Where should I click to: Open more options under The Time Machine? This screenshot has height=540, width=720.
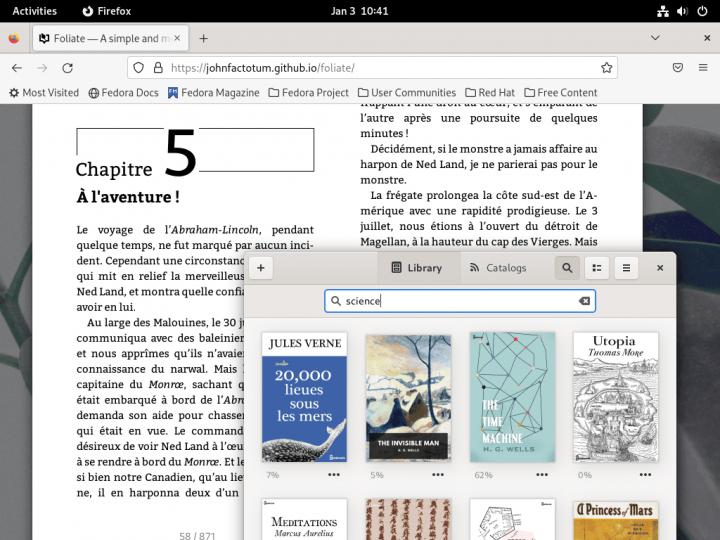click(541, 474)
